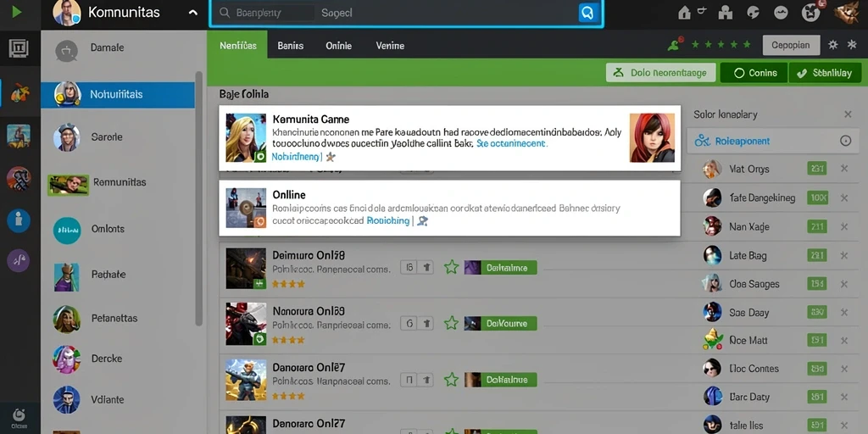Click the purple music note sidebar icon
Image resolution: width=868 pixels, height=434 pixels.
tap(19, 260)
